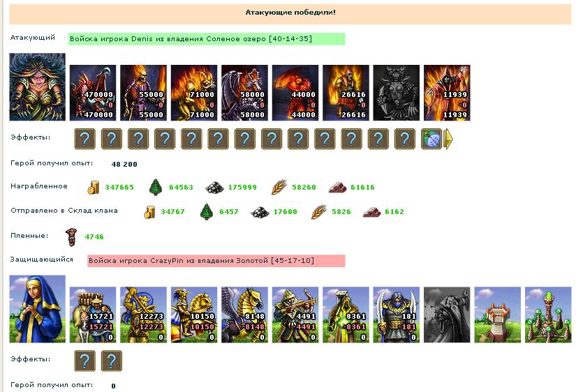Click the stone pile icon in clan warehouse row
This screenshot has height=392, width=576.
260,212
